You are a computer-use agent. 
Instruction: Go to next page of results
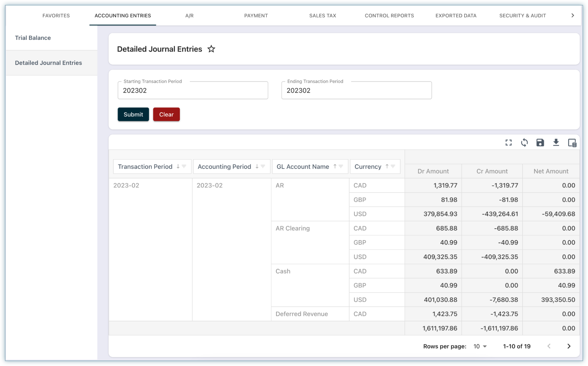point(569,346)
